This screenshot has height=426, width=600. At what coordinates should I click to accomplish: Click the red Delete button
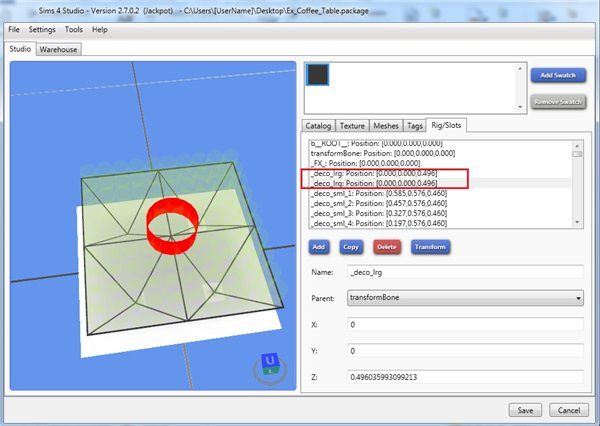[x=385, y=246]
